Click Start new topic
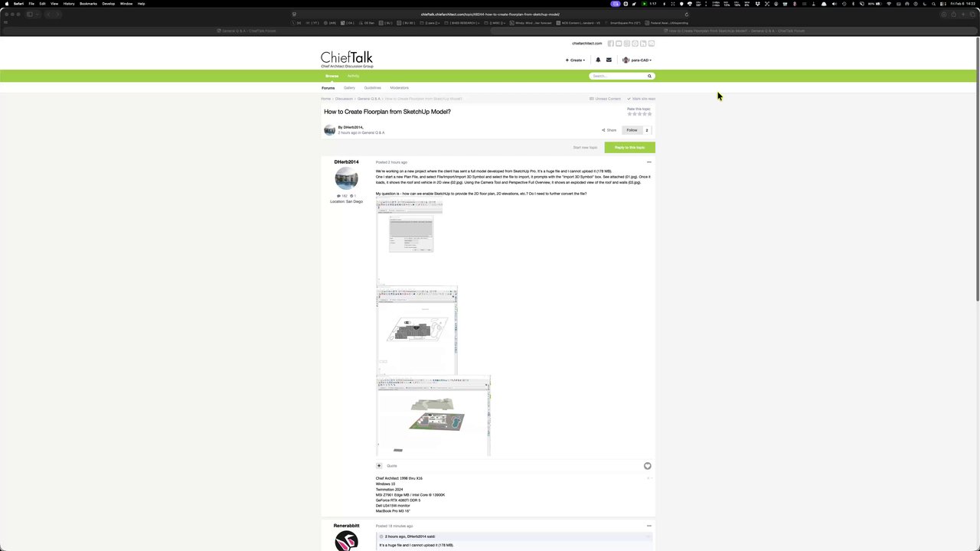The height and width of the screenshot is (551, 980). pos(585,148)
